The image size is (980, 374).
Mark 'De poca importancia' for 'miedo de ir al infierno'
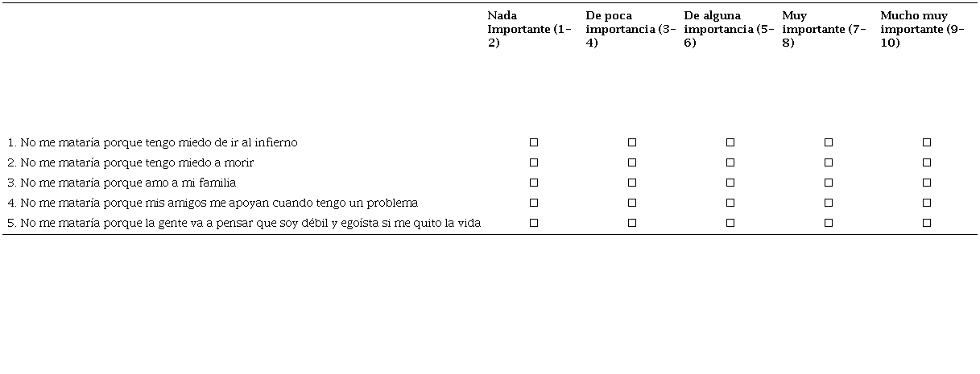point(632,142)
